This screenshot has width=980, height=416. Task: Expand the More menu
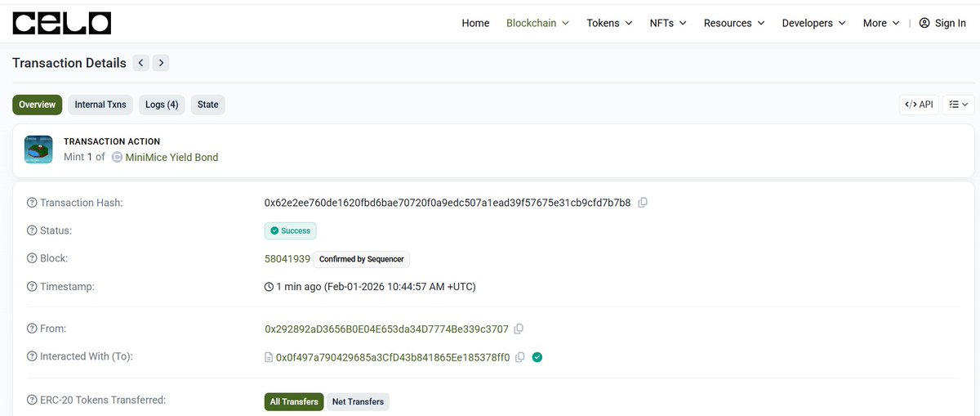coord(881,23)
